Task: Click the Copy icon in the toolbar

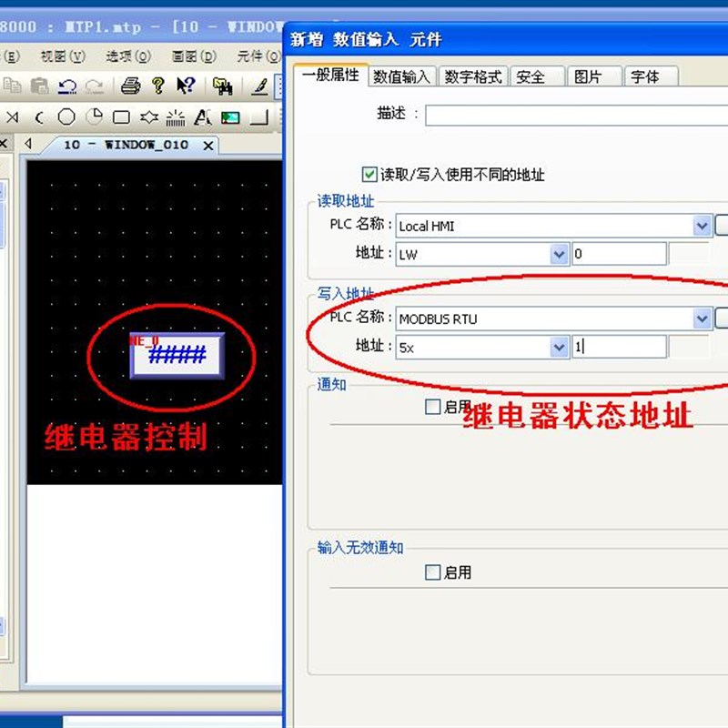Action: point(12,86)
